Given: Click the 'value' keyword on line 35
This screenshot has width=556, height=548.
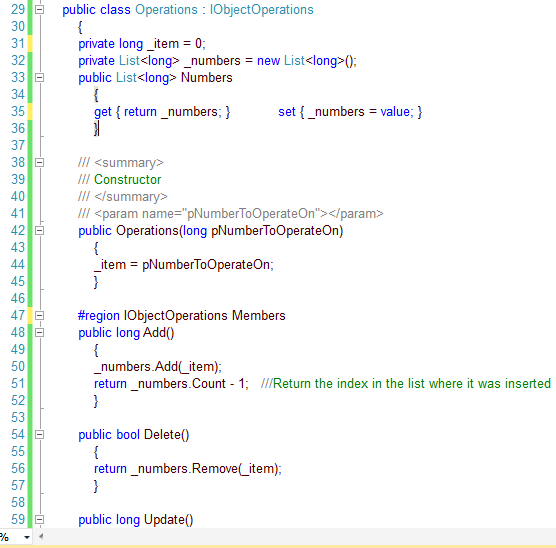Looking at the screenshot, I should point(395,112).
